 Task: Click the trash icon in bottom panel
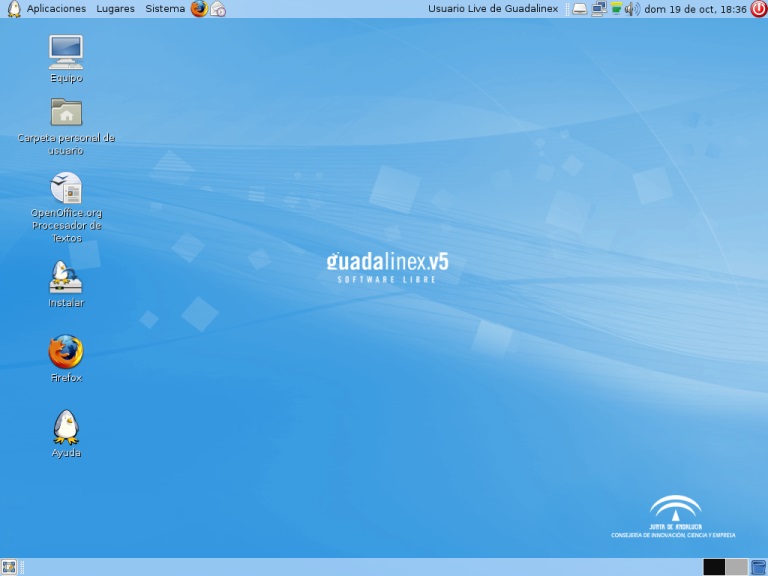758,567
